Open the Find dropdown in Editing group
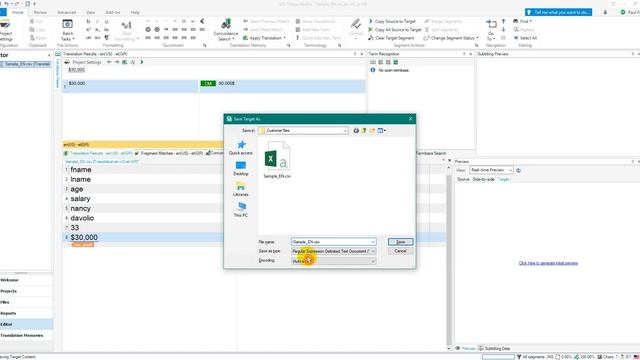Image resolution: width=640 pixels, height=360 pixels. click(523, 21)
